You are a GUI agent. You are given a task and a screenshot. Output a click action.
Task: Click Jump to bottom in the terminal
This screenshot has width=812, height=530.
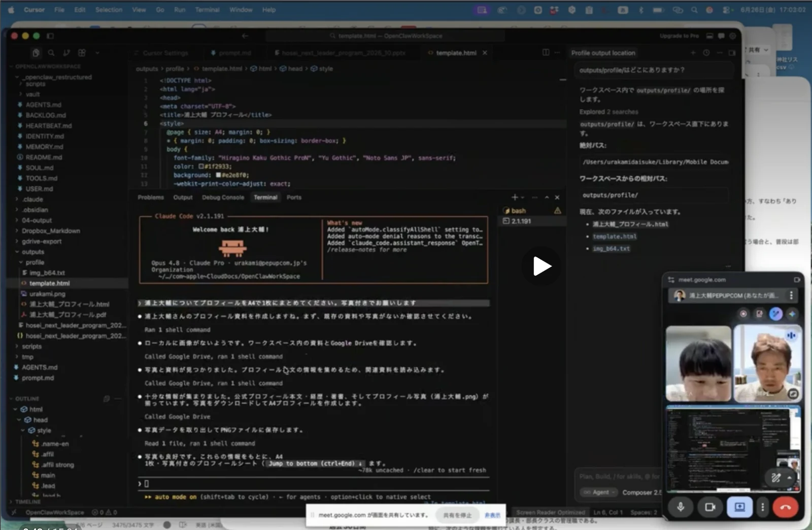tap(315, 463)
